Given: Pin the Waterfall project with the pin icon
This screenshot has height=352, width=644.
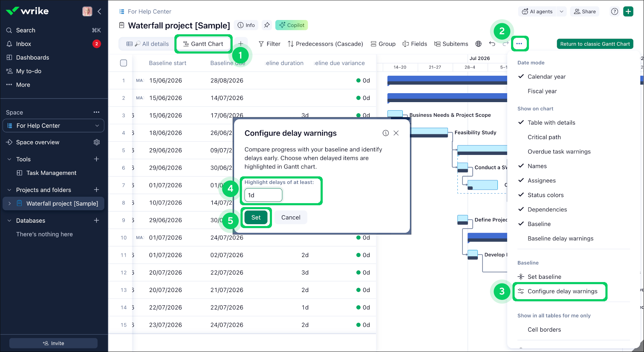Looking at the screenshot, I should pyautogui.click(x=267, y=25).
